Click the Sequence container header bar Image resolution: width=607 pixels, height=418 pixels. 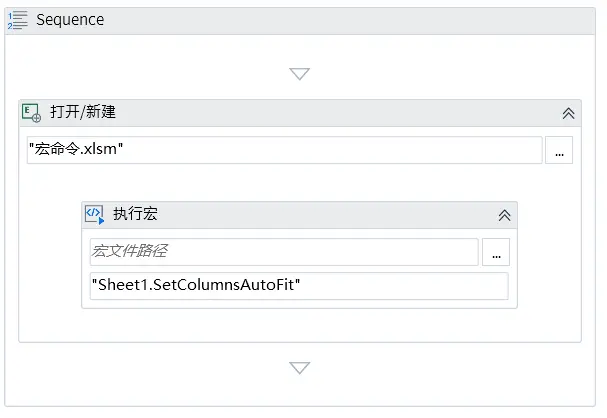point(300,21)
